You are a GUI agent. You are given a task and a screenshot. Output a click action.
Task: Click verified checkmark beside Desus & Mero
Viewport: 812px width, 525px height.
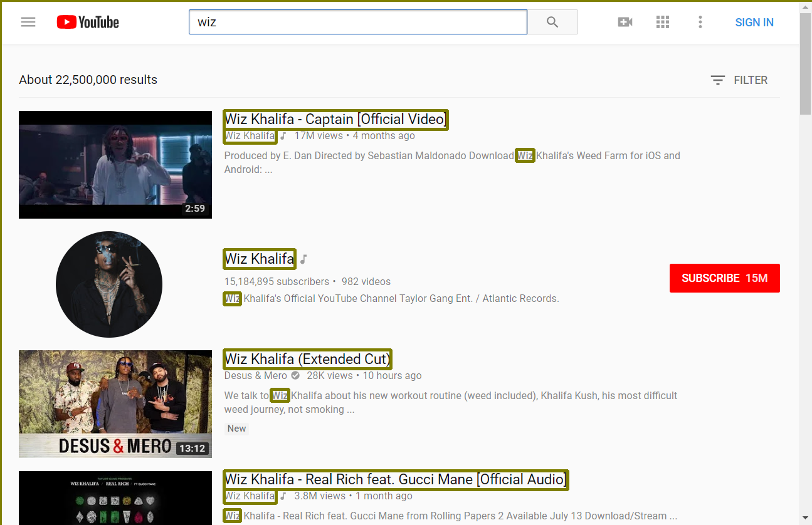tap(295, 376)
